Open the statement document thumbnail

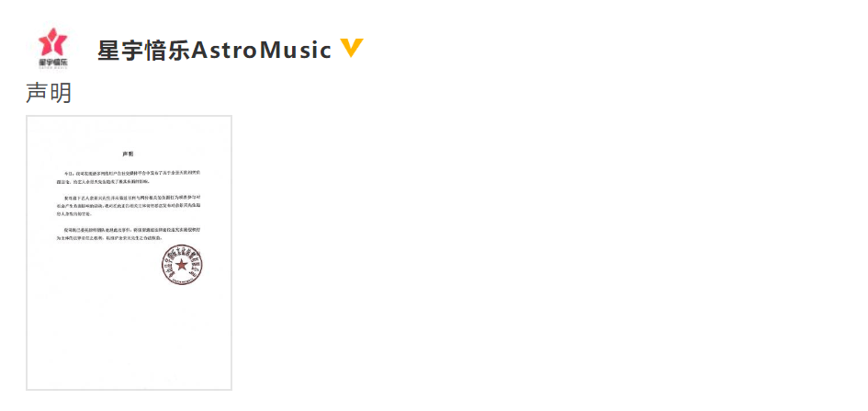coord(129,253)
